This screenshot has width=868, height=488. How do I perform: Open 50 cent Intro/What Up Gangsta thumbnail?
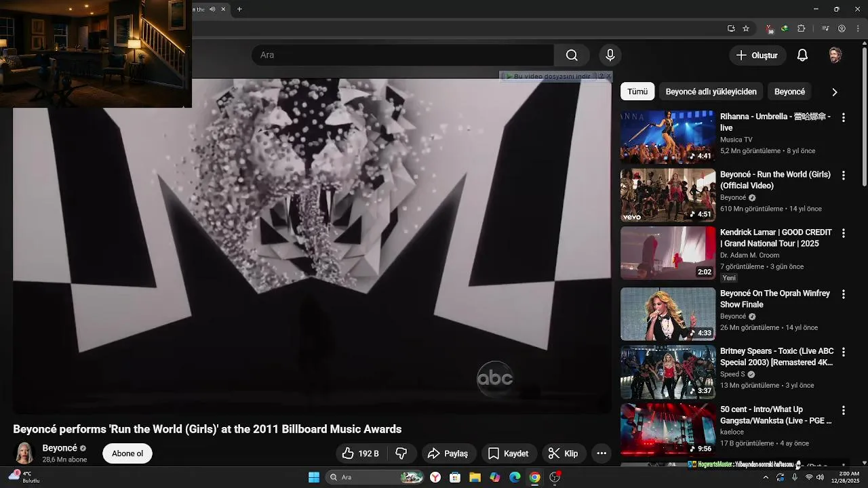668,430
